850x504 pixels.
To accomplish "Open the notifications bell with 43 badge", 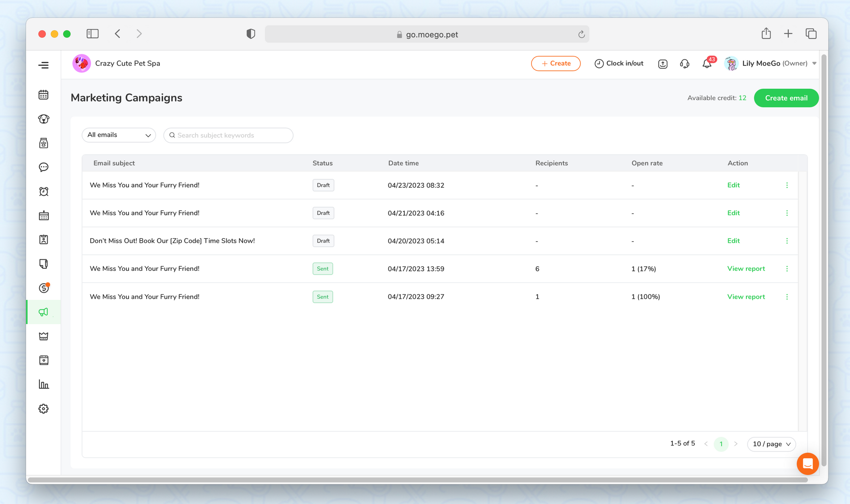I will 707,63.
